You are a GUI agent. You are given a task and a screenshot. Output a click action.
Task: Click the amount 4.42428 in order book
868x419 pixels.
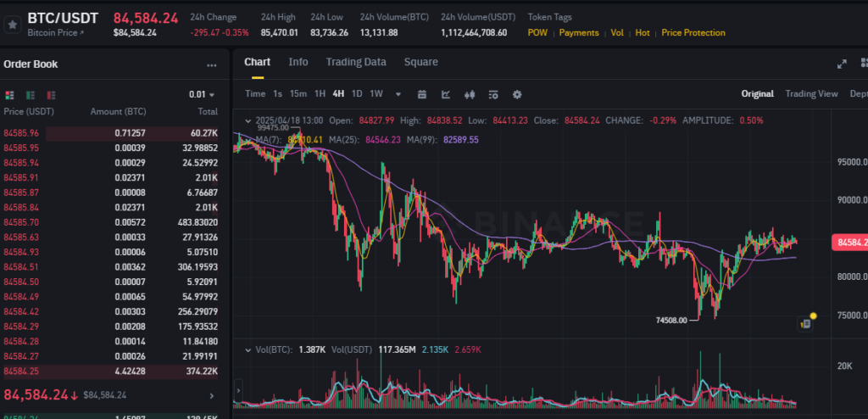click(130, 372)
